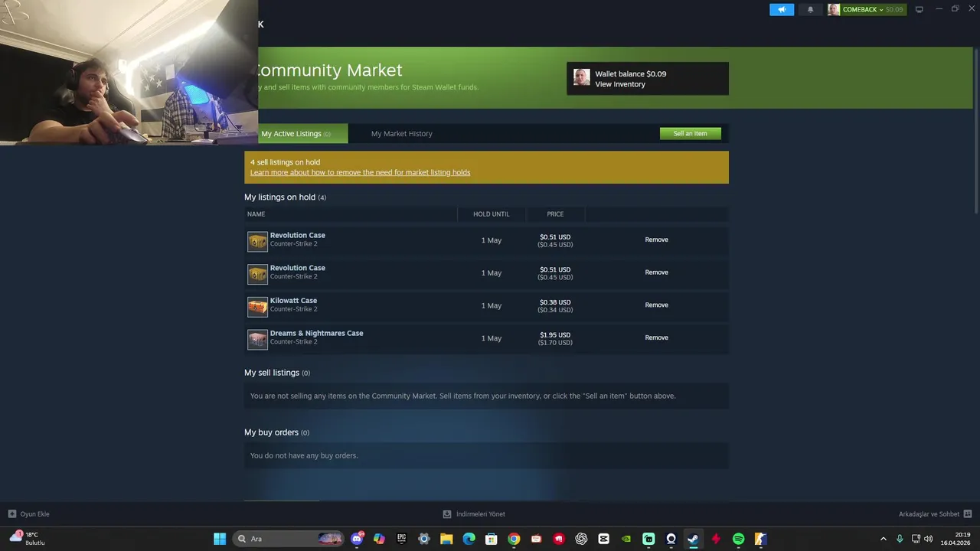Click Oyun Ekle add game button
The width and height of the screenshot is (980, 551).
click(28, 514)
